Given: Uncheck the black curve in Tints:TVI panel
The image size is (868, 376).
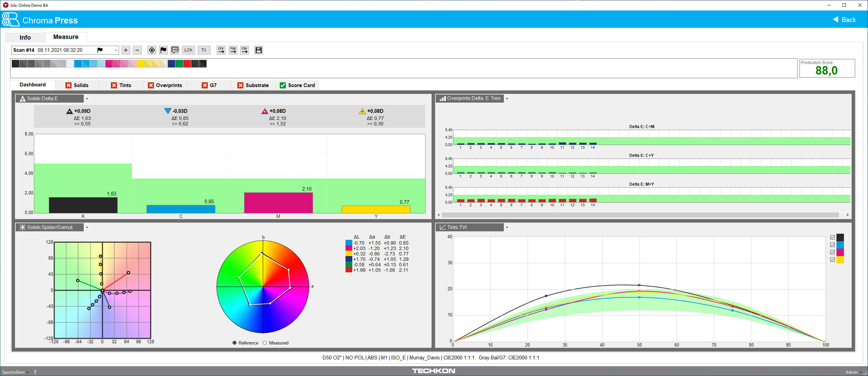Looking at the screenshot, I should pos(832,237).
